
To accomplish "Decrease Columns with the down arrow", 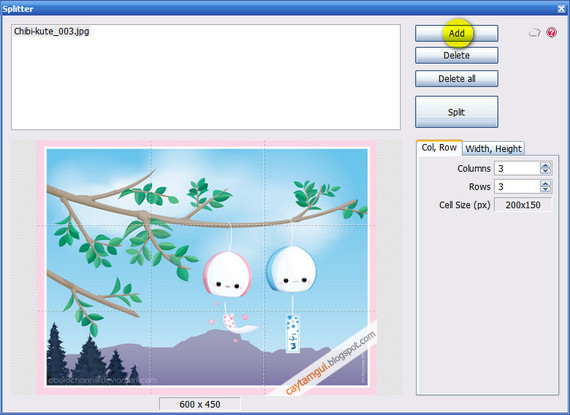I will (x=545, y=171).
